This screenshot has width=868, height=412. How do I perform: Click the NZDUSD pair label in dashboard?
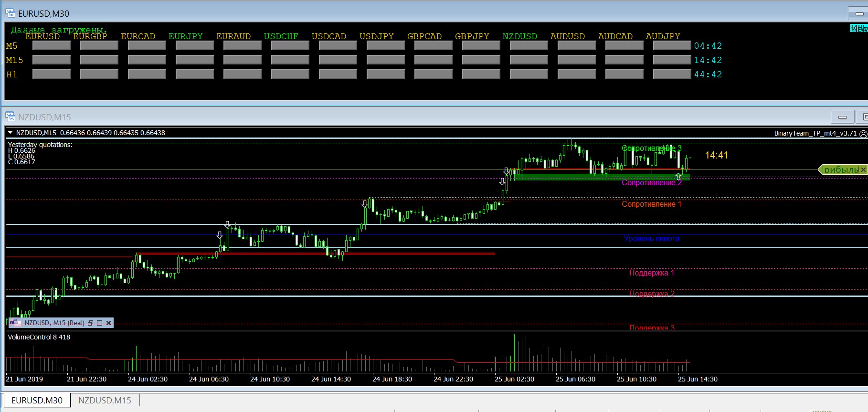[x=520, y=36]
